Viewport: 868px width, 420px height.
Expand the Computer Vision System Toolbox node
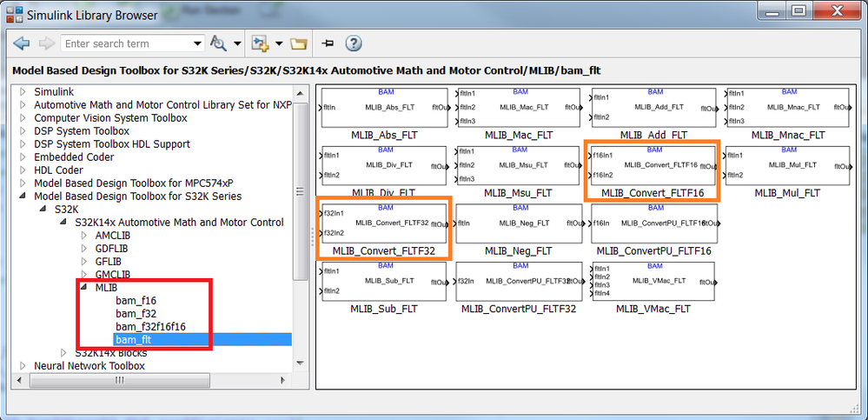23,118
